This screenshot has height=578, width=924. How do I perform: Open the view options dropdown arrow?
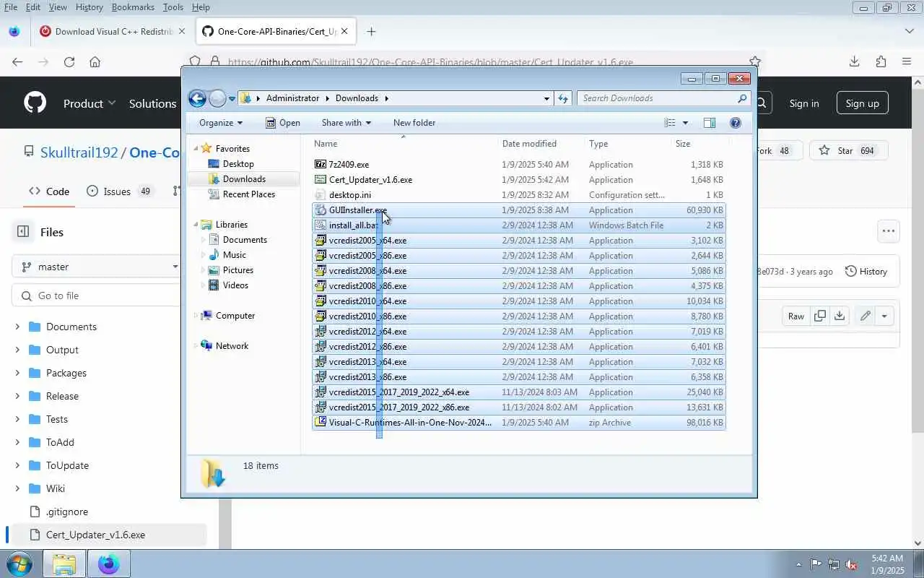[685, 123]
